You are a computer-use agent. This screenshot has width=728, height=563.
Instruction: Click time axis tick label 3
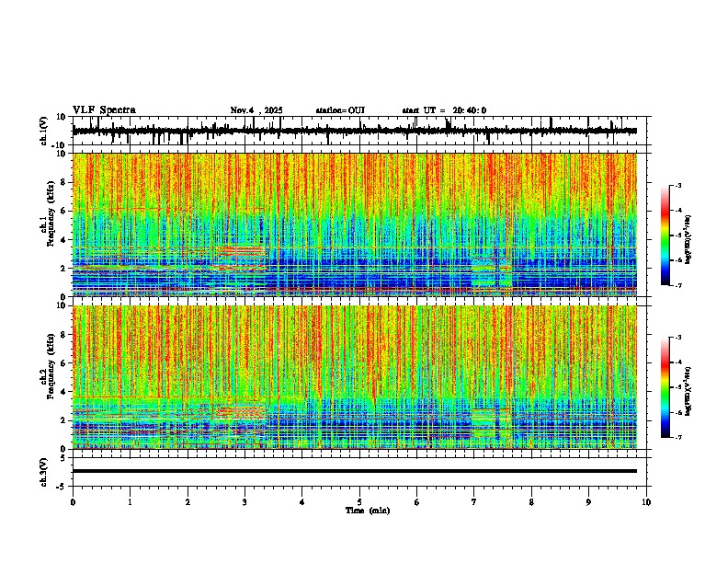click(245, 502)
